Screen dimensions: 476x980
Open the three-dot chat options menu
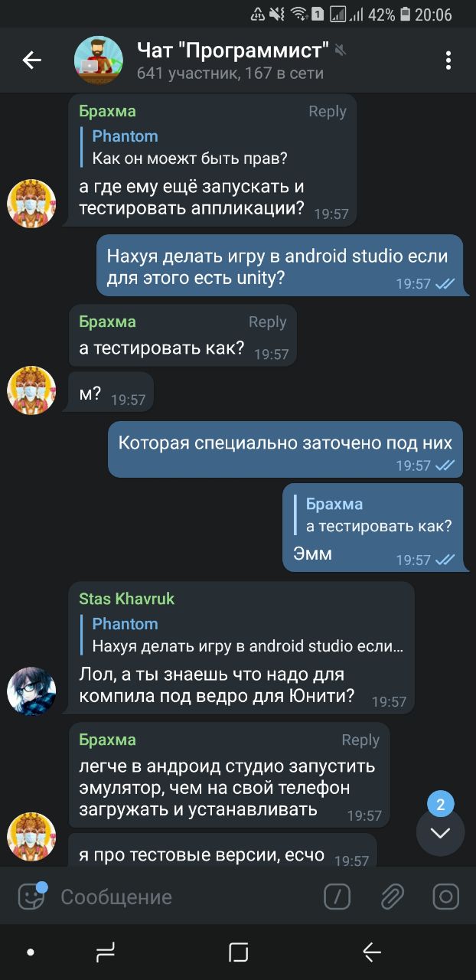pos(448,60)
